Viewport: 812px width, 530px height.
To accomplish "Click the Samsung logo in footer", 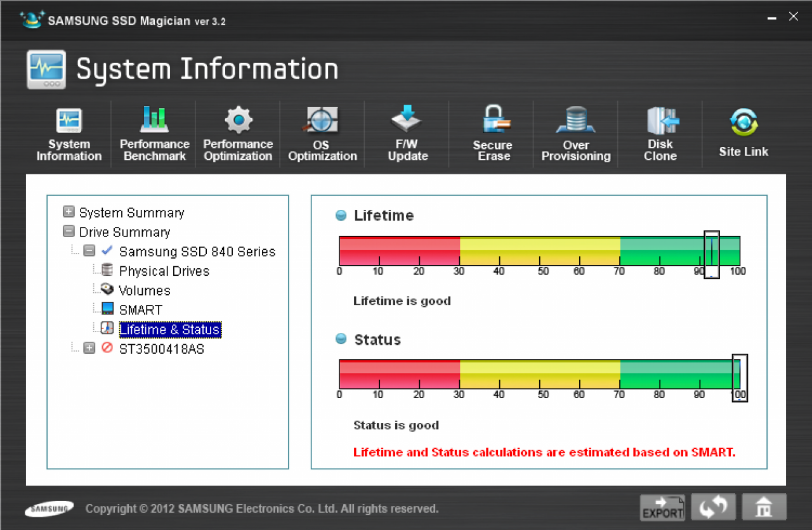I will [49, 508].
